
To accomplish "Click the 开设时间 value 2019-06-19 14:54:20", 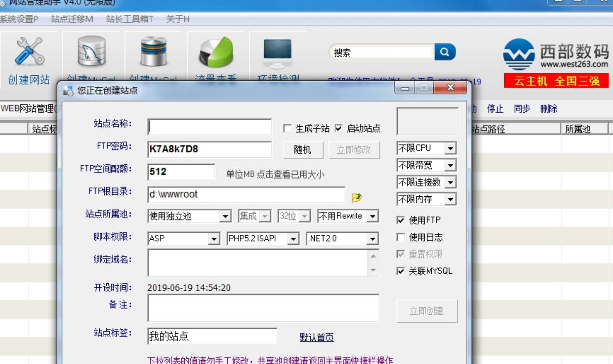I will coord(189,288).
